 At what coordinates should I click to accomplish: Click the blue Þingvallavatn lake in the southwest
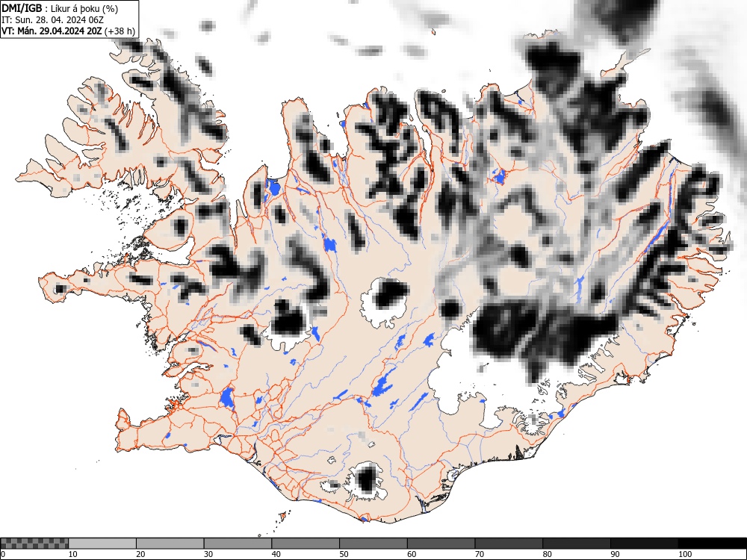(227, 398)
